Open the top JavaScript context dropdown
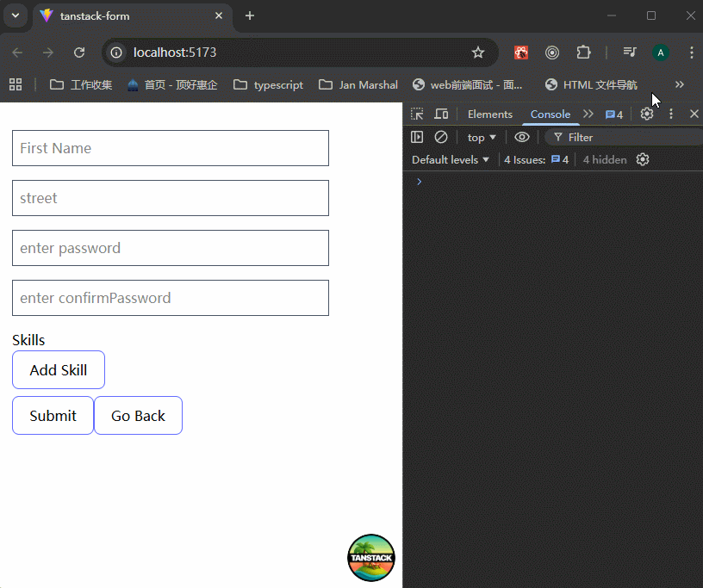Viewport: 703px width, 588px height. (x=482, y=137)
